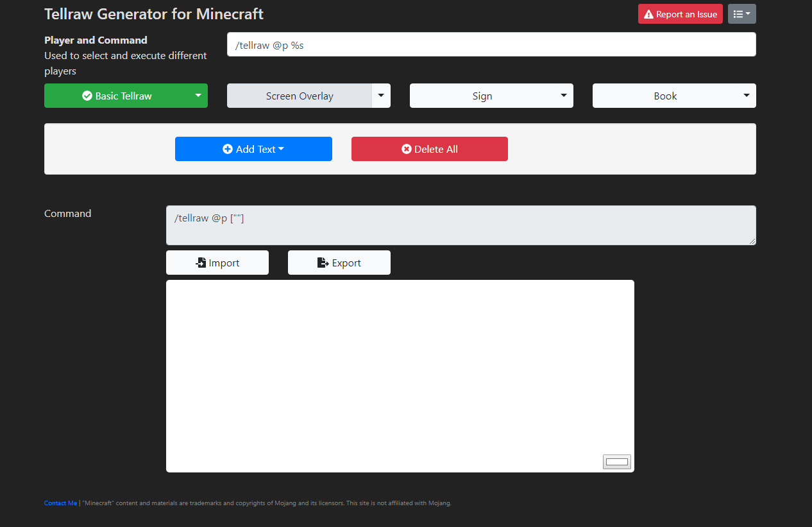
Task: Click the white preview area
Action: pos(400,376)
